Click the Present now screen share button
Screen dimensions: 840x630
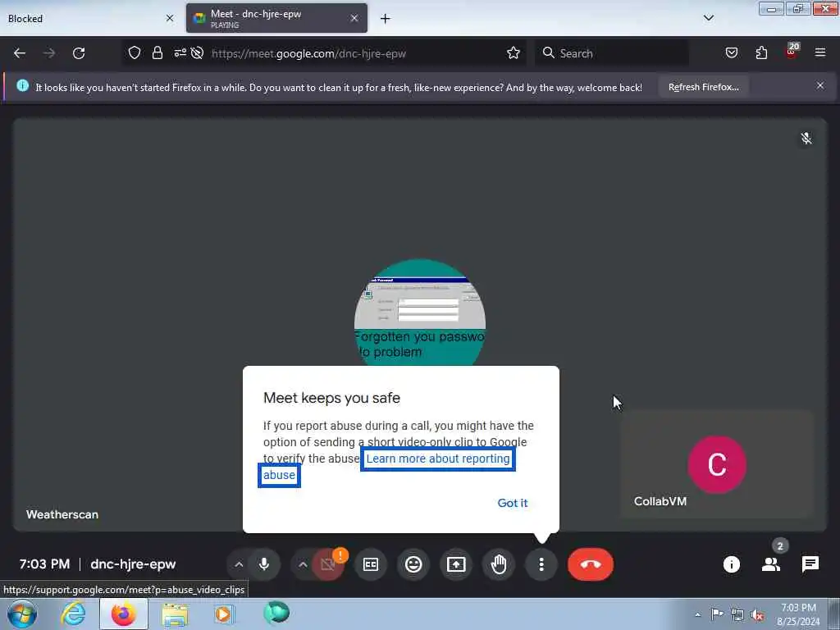(x=456, y=564)
